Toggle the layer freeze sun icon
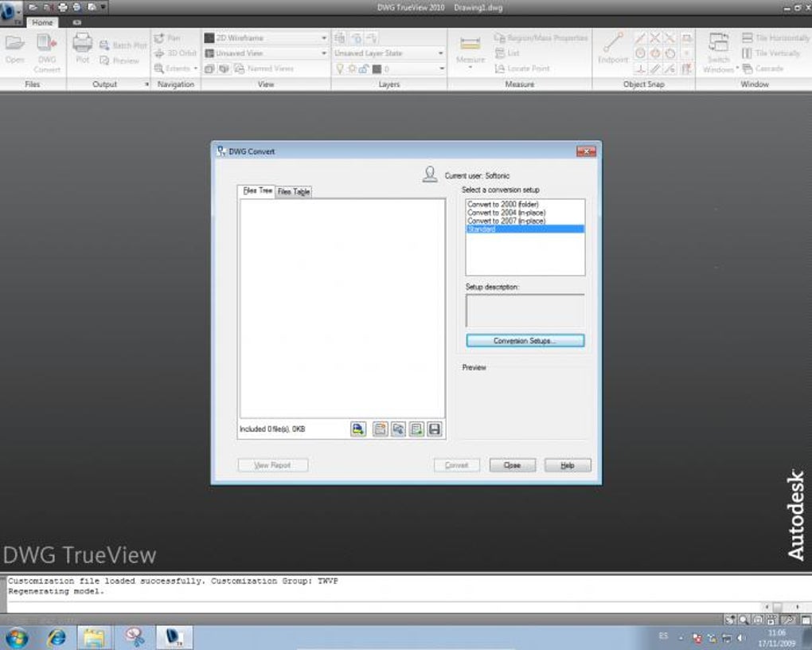 coord(352,69)
